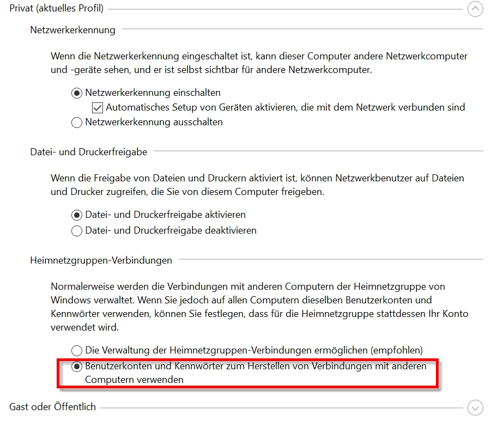Uncheck Automatisches Setup von Geräten checkbox

coord(98,108)
